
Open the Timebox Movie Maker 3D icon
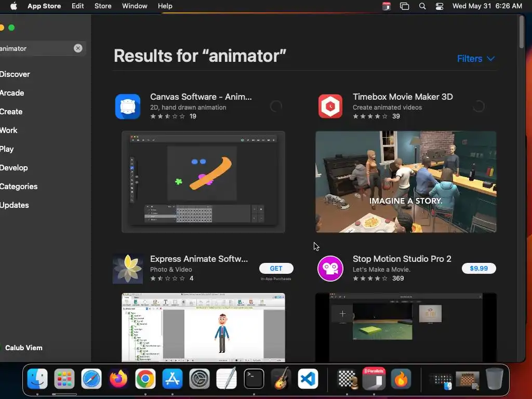(330, 107)
